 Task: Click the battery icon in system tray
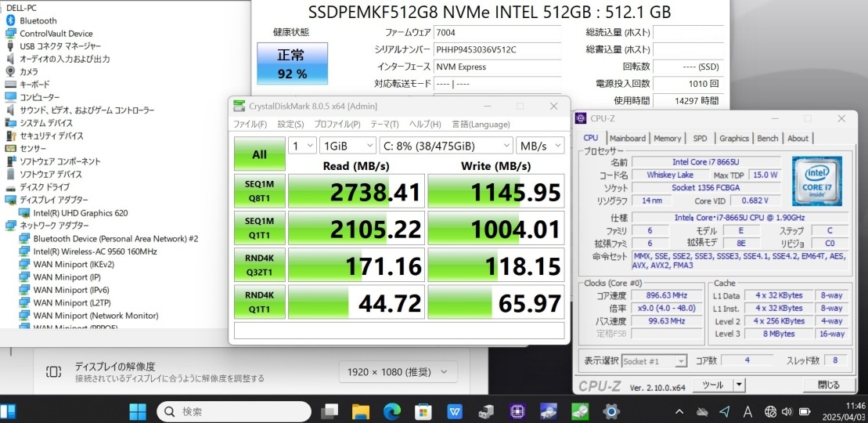(x=805, y=412)
